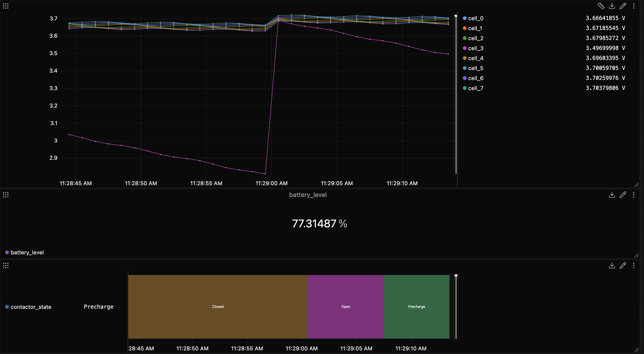
Task: Click the current Precharge value beside contactor_state
Action: click(x=98, y=307)
